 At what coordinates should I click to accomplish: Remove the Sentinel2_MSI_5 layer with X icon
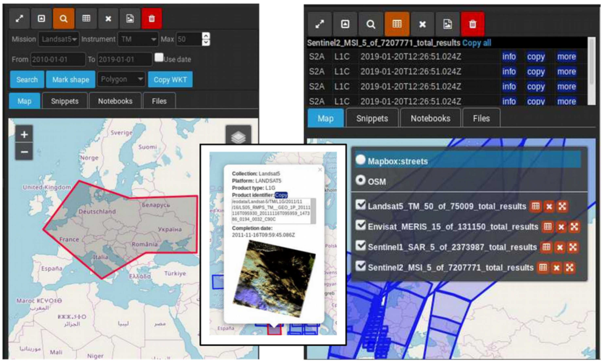[x=556, y=267]
